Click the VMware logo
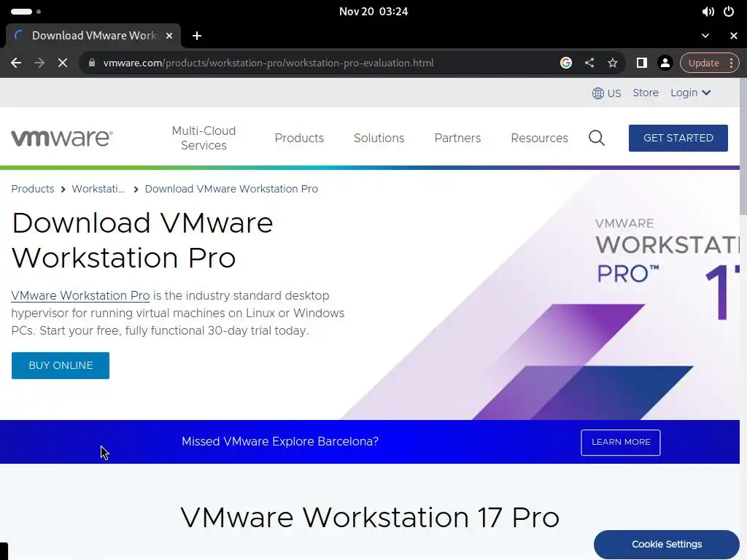 tap(62, 138)
